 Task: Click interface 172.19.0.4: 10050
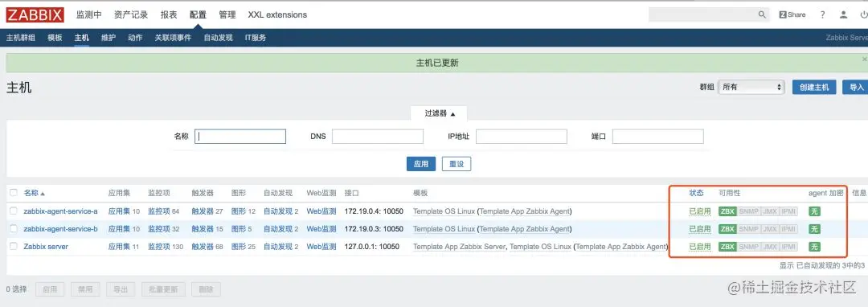374,211
